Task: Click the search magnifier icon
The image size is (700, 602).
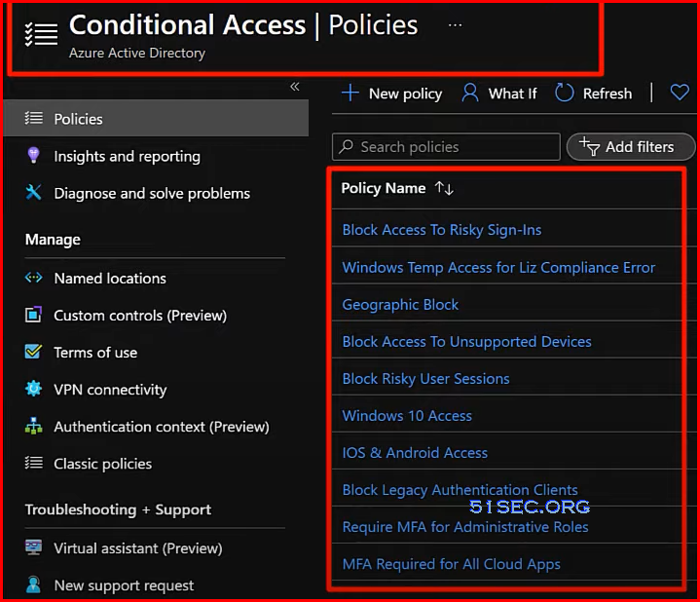Action: pyautogui.click(x=346, y=146)
